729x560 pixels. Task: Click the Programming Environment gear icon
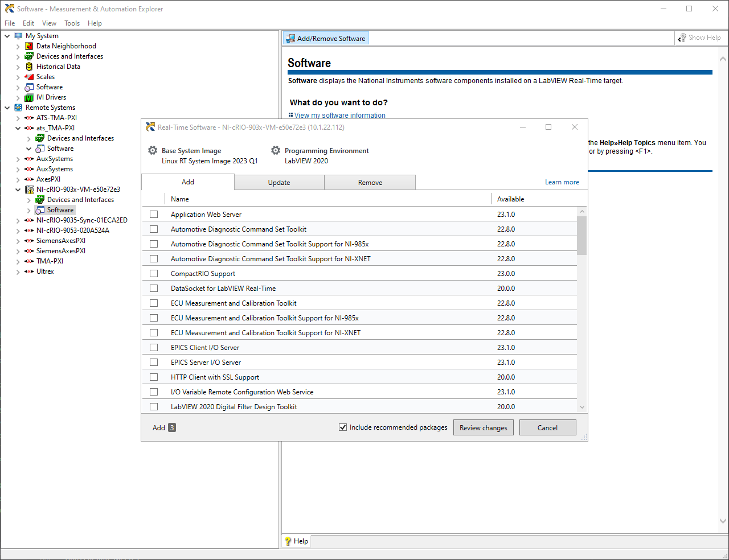(276, 151)
